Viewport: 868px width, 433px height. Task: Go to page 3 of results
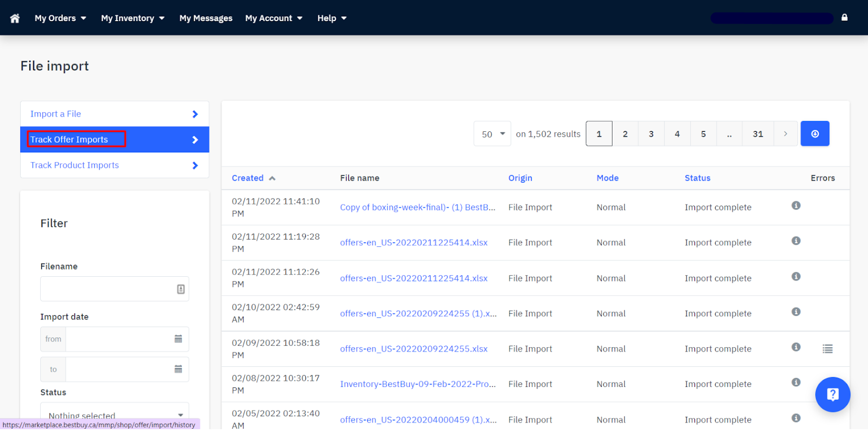[x=651, y=133]
